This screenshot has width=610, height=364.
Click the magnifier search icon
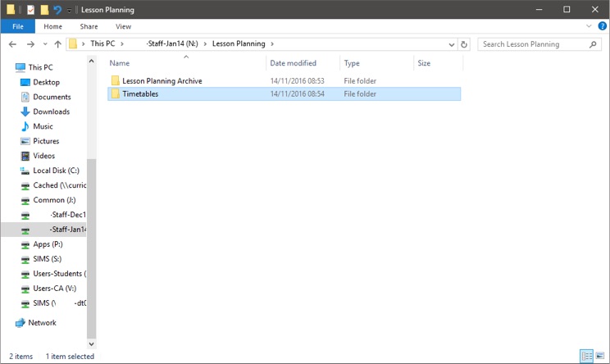click(593, 44)
